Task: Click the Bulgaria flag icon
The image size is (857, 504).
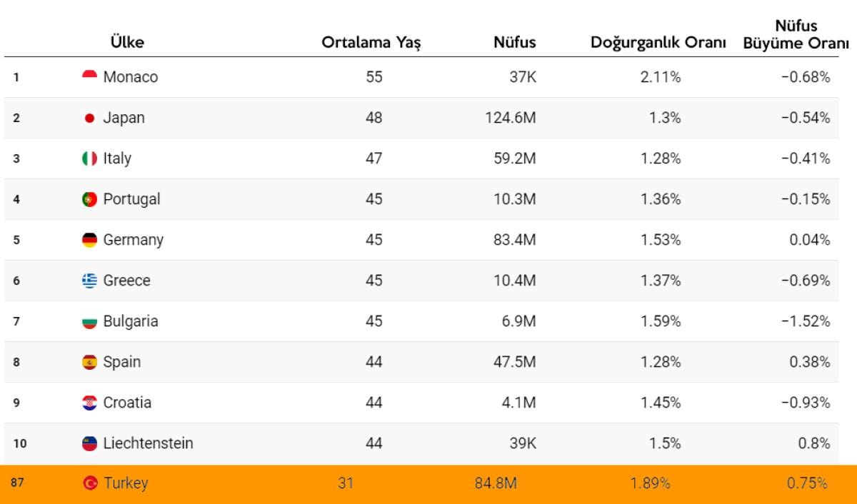Action: point(89,322)
